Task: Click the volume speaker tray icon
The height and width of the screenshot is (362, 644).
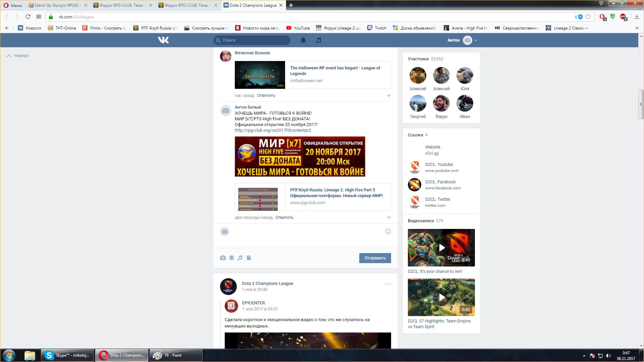Action: [608, 356]
